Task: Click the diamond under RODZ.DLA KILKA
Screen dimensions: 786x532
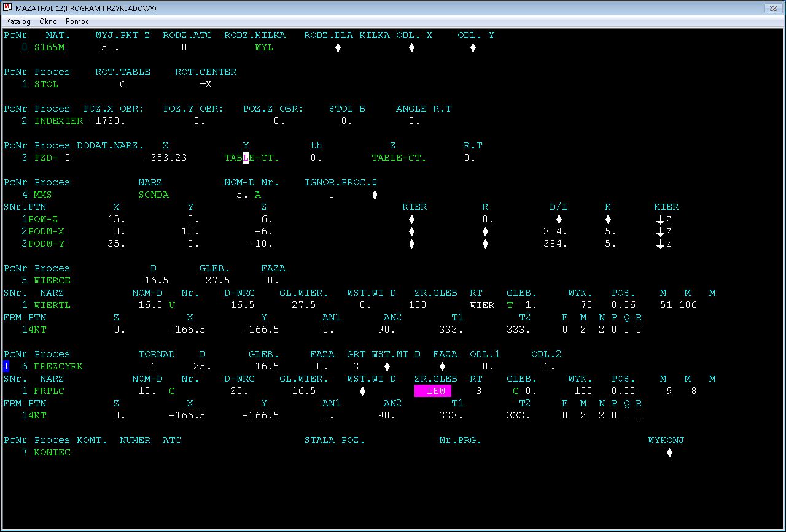Action: coord(338,47)
